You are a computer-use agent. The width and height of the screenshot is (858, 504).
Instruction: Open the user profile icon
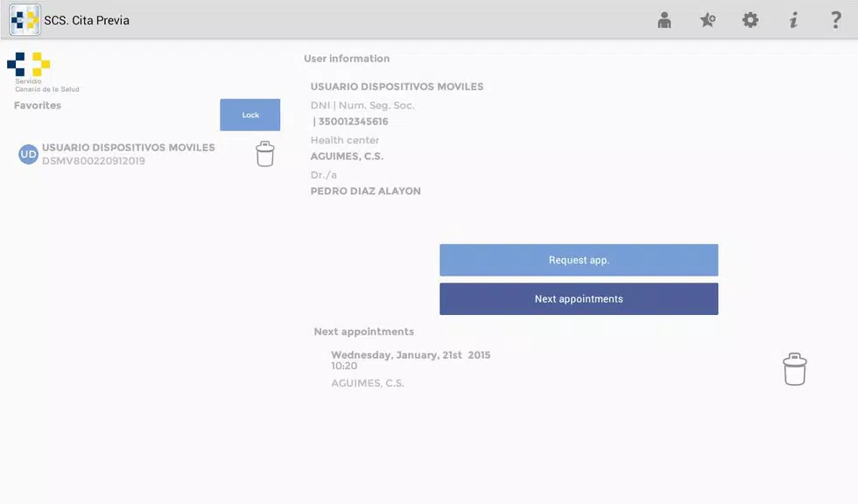(x=664, y=19)
